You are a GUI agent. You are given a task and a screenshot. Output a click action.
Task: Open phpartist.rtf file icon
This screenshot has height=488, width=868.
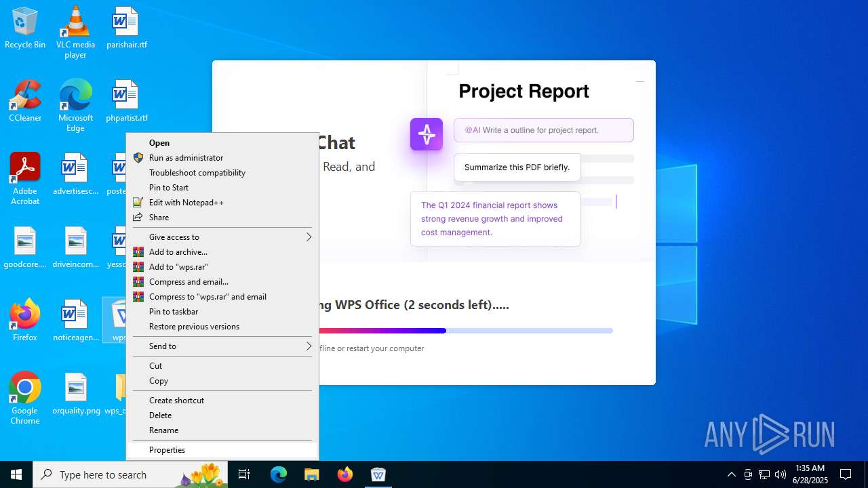[126, 102]
